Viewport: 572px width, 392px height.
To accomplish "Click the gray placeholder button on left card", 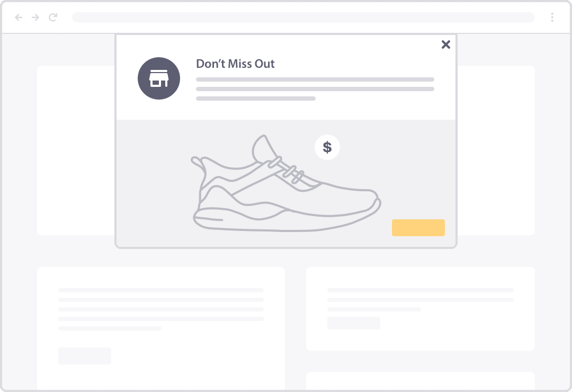I will (85, 355).
